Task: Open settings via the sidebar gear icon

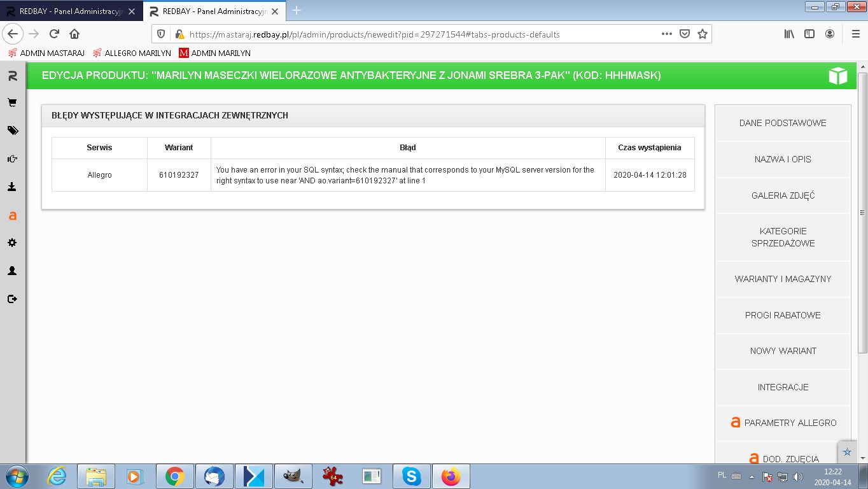Action: 12,243
